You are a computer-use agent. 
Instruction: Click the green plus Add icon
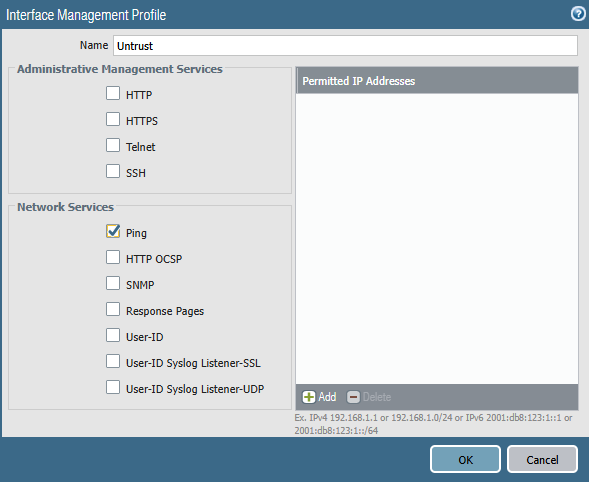click(x=309, y=397)
